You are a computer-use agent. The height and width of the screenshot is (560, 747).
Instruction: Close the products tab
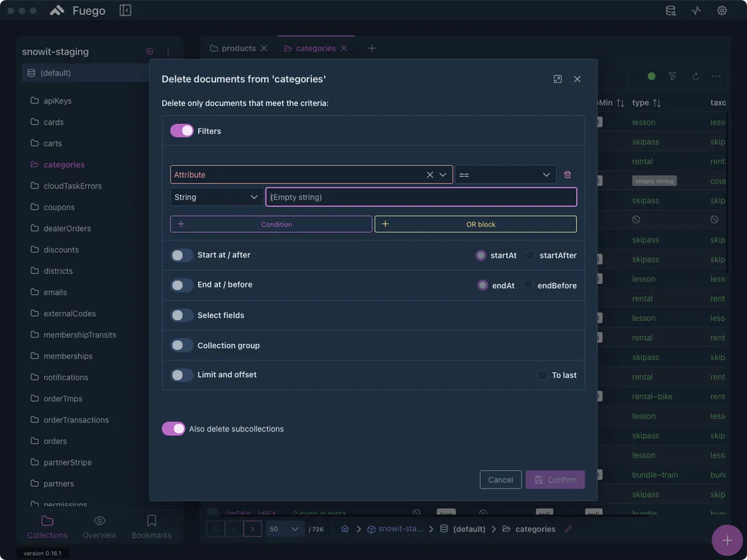263,49
